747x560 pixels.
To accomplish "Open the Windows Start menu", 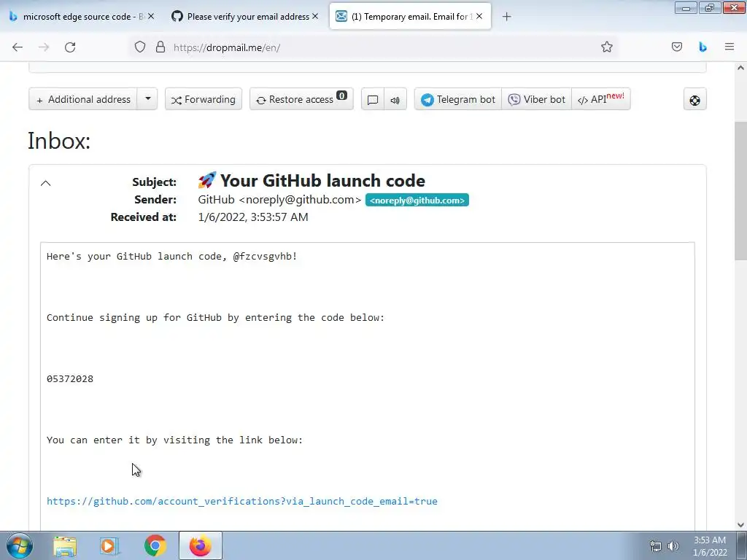I will pos(18,545).
